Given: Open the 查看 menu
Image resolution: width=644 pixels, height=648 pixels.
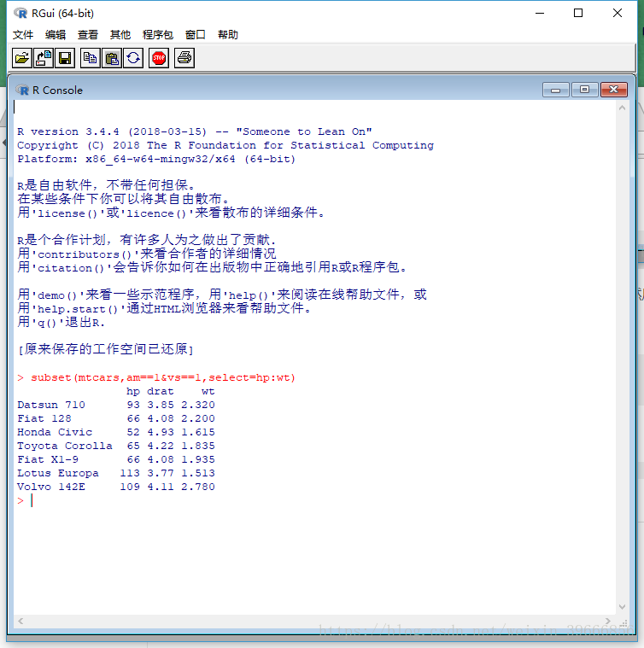Looking at the screenshot, I should (88, 35).
